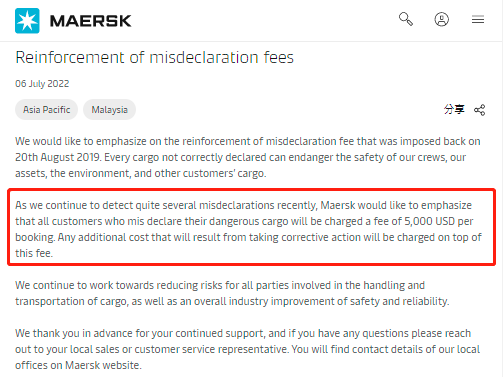Screen dimensions: 503x377
Task: Click the MAERSK wordmark in header
Action: tap(90, 21)
